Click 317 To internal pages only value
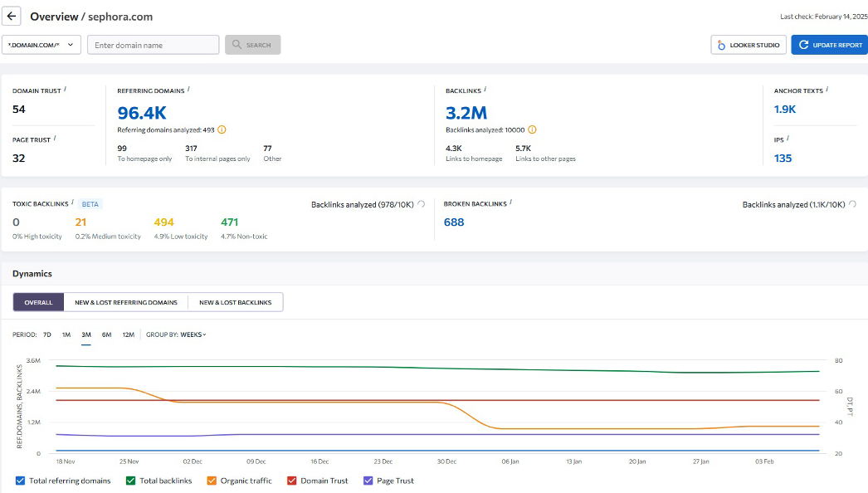 [191, 149]
